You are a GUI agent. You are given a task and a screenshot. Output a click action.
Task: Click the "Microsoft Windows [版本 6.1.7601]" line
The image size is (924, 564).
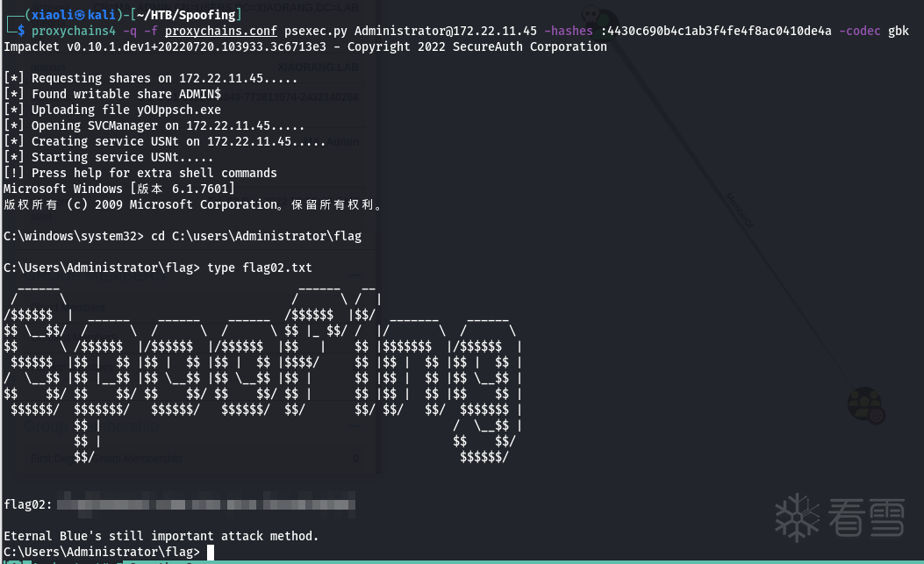click(x=119, y=189)
